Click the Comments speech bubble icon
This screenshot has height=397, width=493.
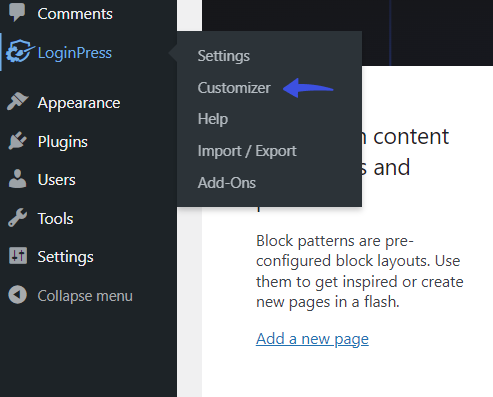17,12
